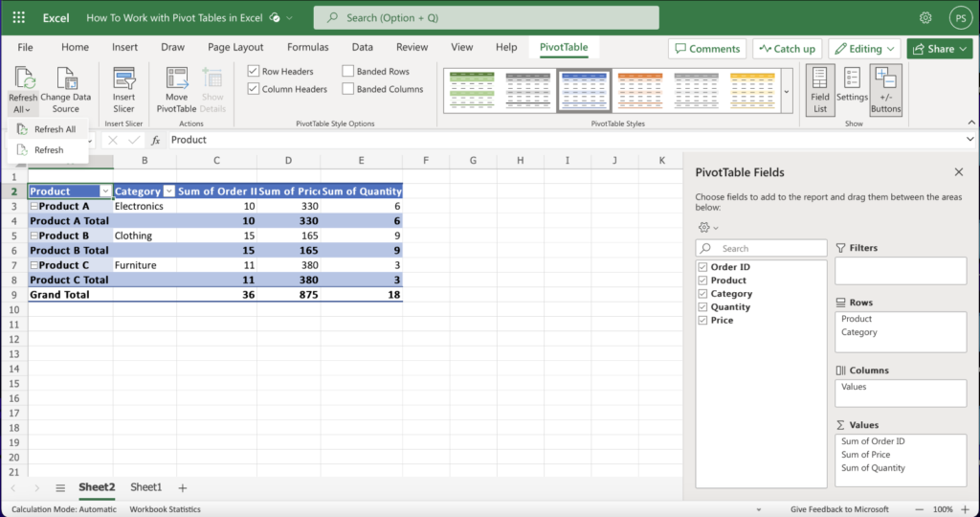Toggle the +/- Buttons

885,90
